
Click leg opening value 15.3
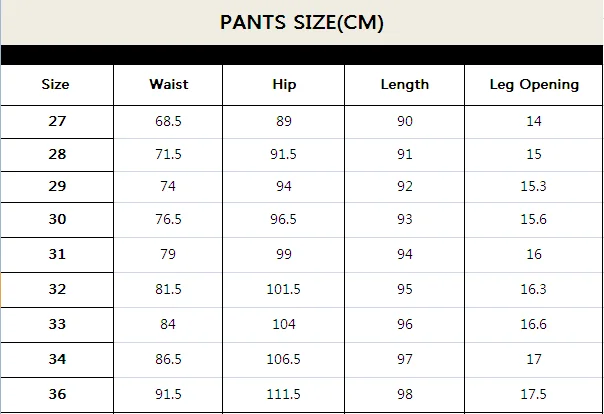534,186
